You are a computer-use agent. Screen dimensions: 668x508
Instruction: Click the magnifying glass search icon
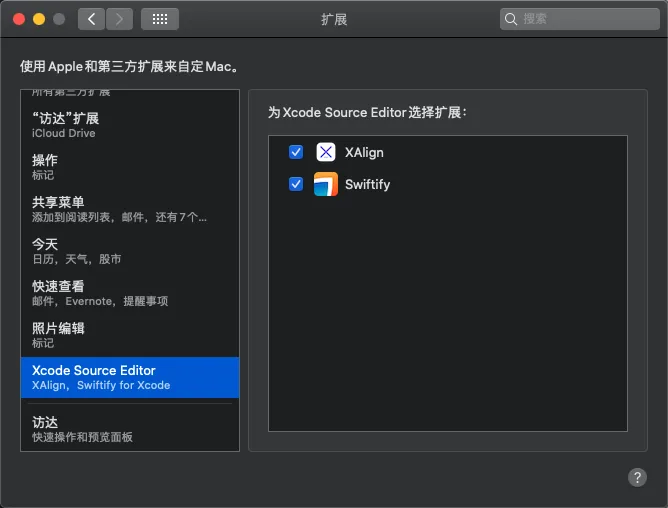click(512, 18)
